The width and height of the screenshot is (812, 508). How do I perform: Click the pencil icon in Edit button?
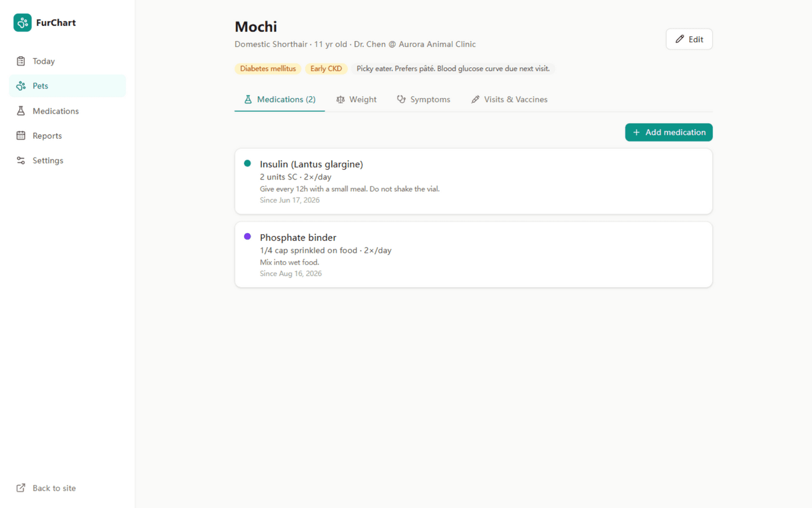pyautogui.click(x=680, y=39)
